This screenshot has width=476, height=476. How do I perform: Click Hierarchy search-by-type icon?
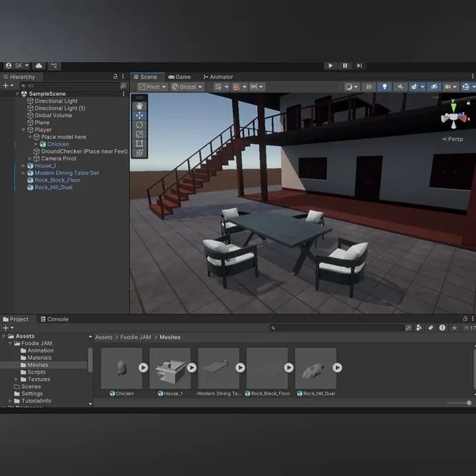click(123, 85)
